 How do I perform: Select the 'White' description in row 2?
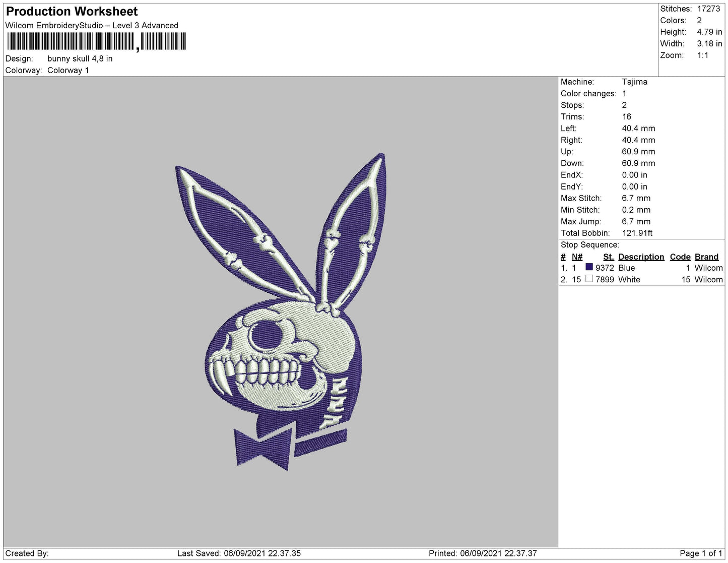click(629, 279)
